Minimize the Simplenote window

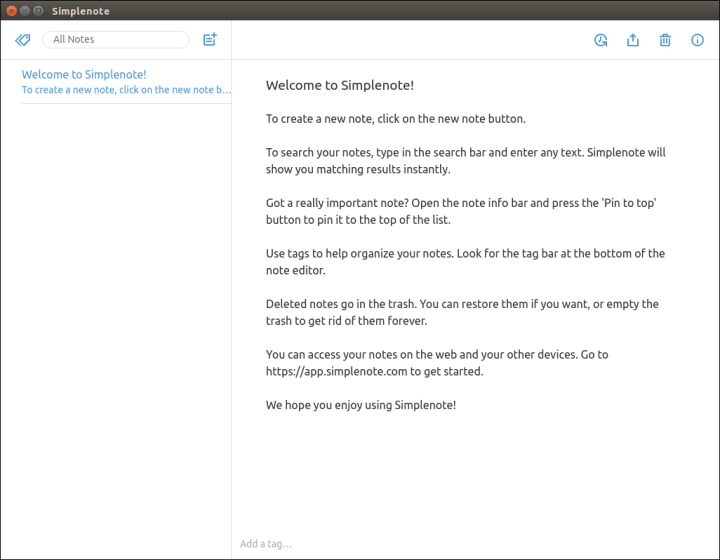tap(25, 11)
